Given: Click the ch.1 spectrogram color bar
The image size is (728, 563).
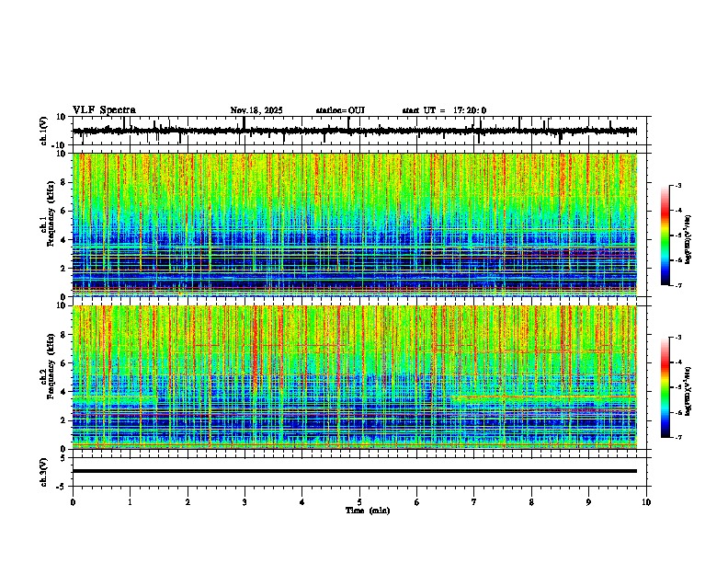Looking at the screenshot, I should 665,236.
